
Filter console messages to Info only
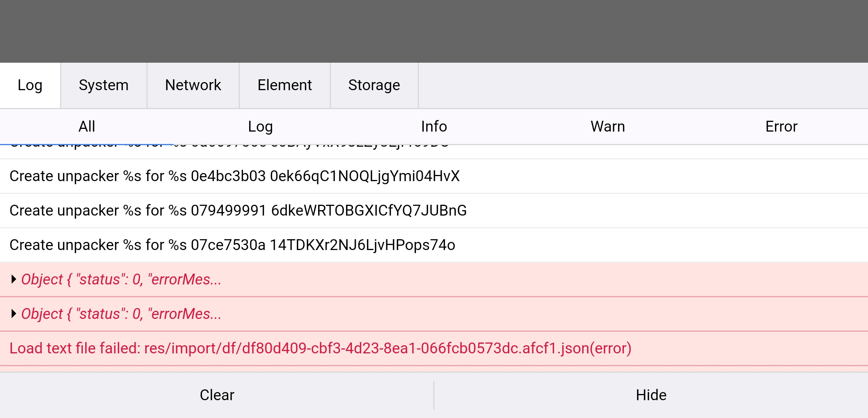pyautogui.click(x=434, y=127)
